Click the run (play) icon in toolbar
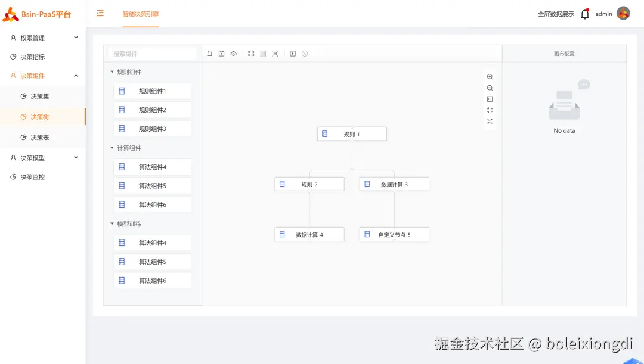The width and height of the screenshot is (644, 364). click(x=293, y=54)
